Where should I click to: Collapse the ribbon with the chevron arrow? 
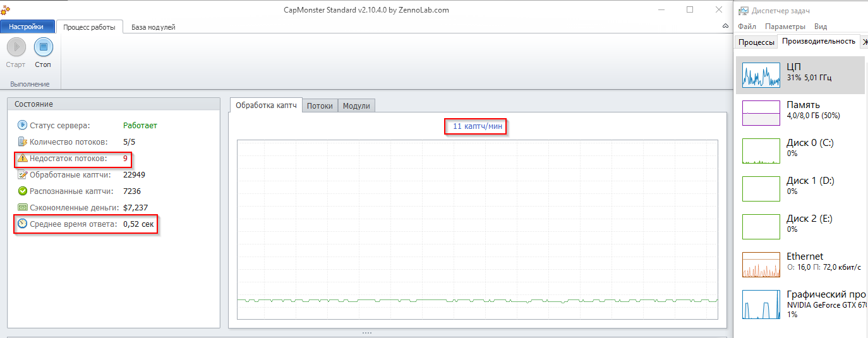pos(725,27)
